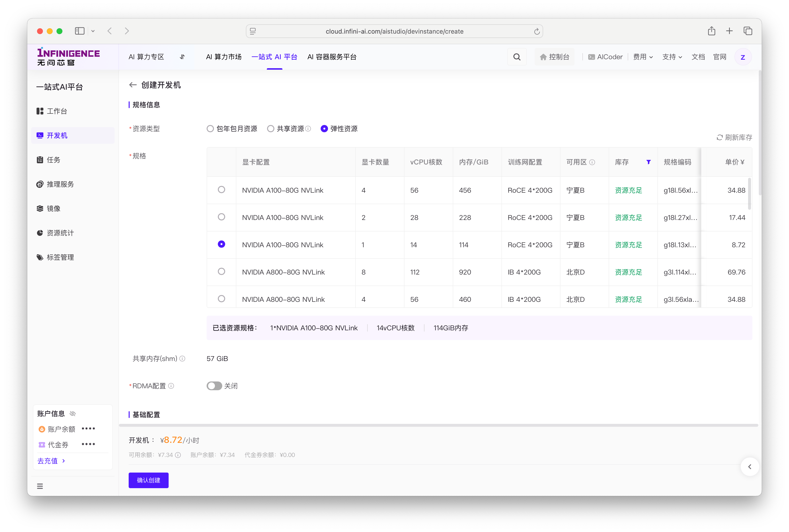Click Safari share icon

711,31
